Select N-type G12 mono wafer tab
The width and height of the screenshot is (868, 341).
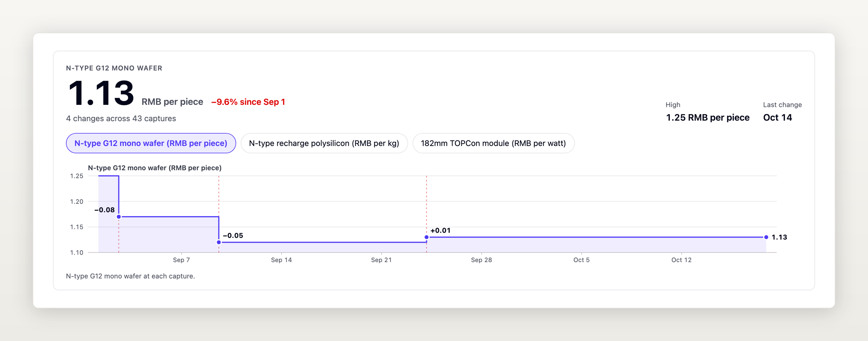[151, 143]
